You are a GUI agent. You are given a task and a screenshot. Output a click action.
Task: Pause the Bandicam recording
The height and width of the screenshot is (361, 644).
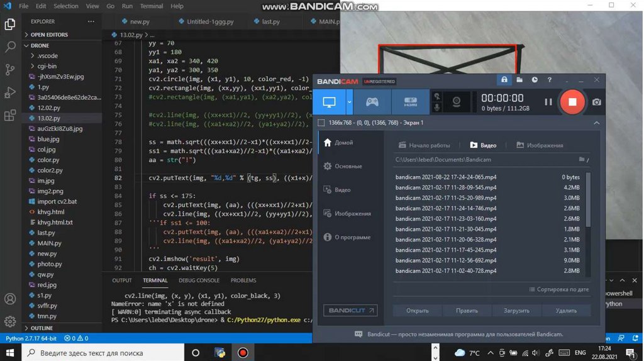tap(548, 102)
